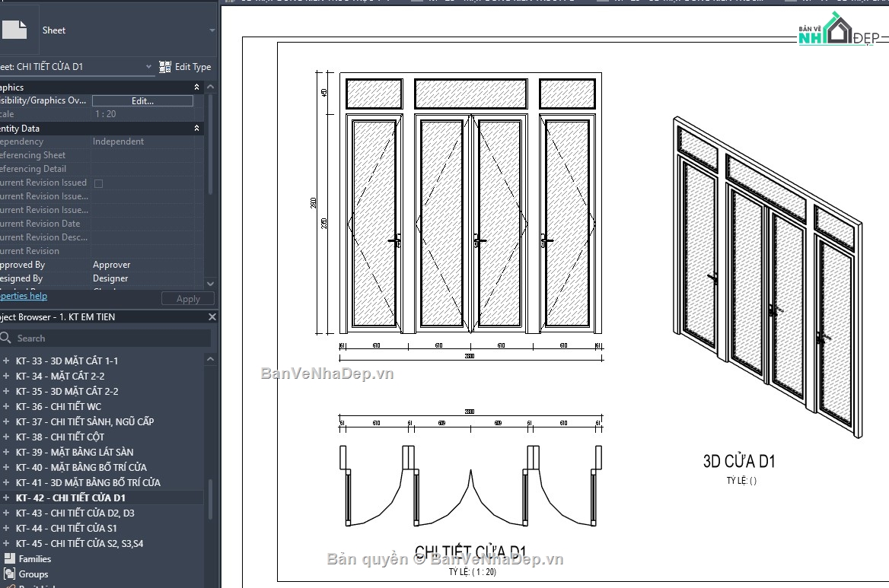Expand KT- 33 - 3D MẶT CẮT 1-1 sheet
This screenshot has width=889, height=588.
pos(5,361)
